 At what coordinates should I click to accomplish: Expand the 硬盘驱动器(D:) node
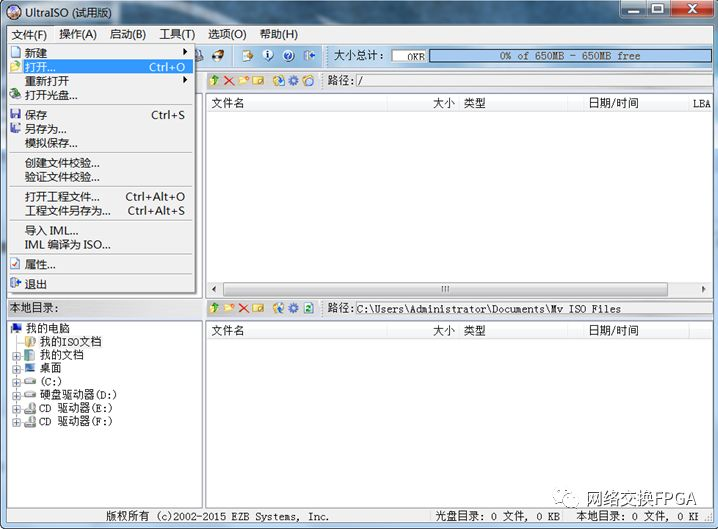click(16, 396)
